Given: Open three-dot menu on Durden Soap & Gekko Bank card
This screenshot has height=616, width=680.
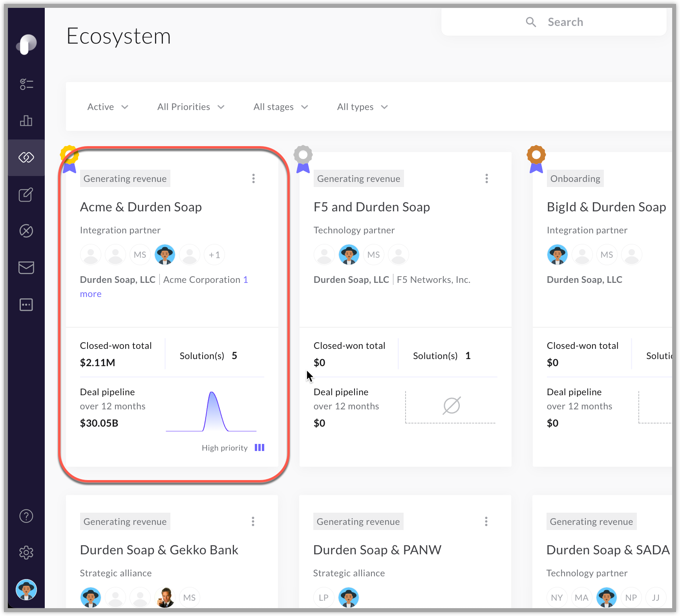Looking at the screenshot, I should click(253, 521).
